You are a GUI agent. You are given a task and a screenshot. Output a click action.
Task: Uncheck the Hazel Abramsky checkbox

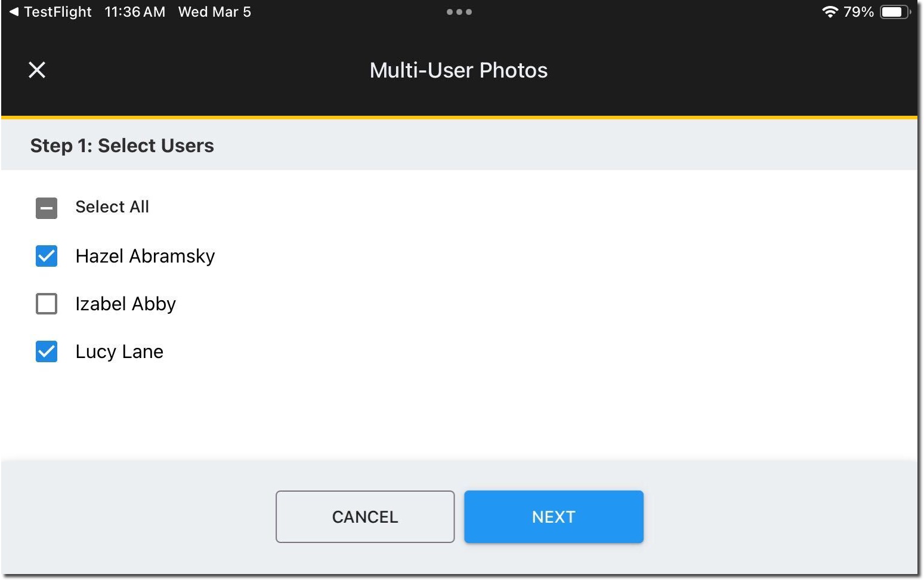[x=47, y=256]
